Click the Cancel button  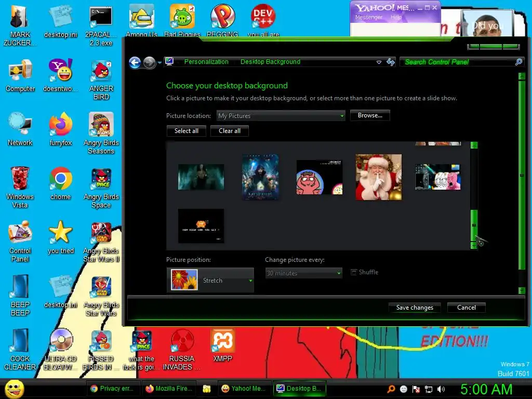466,308
